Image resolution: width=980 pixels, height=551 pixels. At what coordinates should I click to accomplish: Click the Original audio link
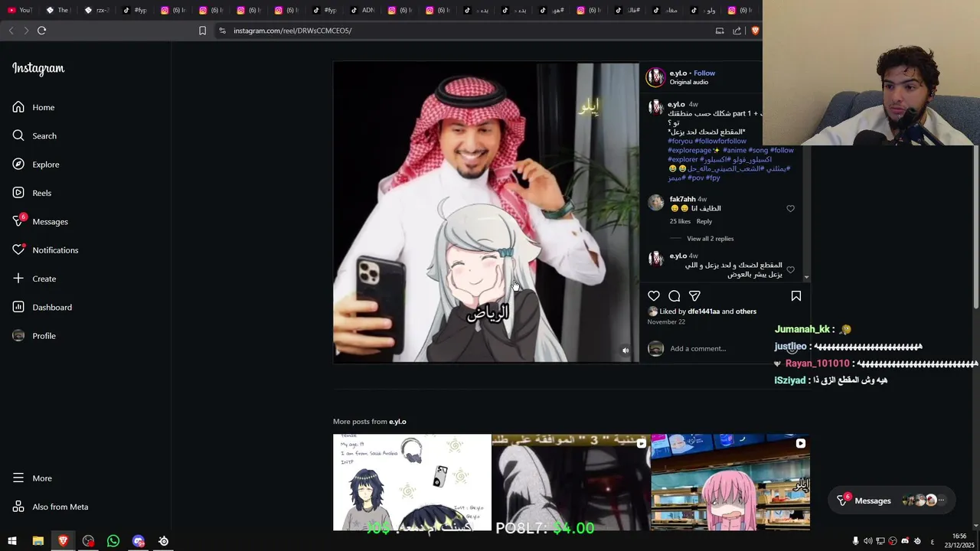[689, 82]
